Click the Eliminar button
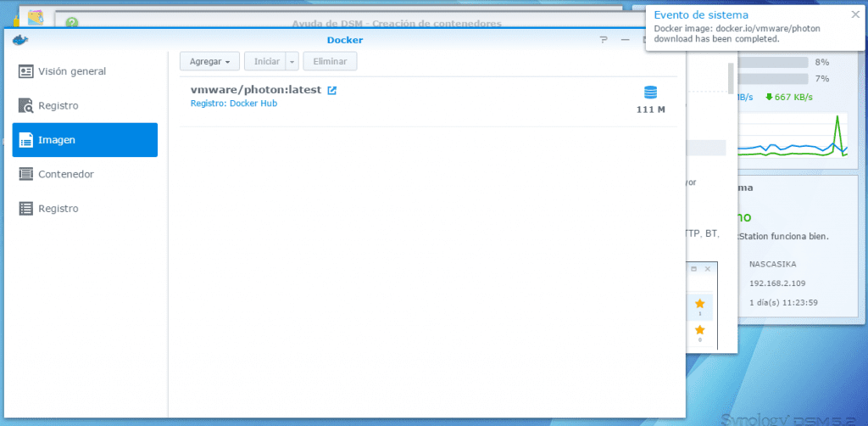Viewport: 868px width, 426px height. [x=330, y=61]
